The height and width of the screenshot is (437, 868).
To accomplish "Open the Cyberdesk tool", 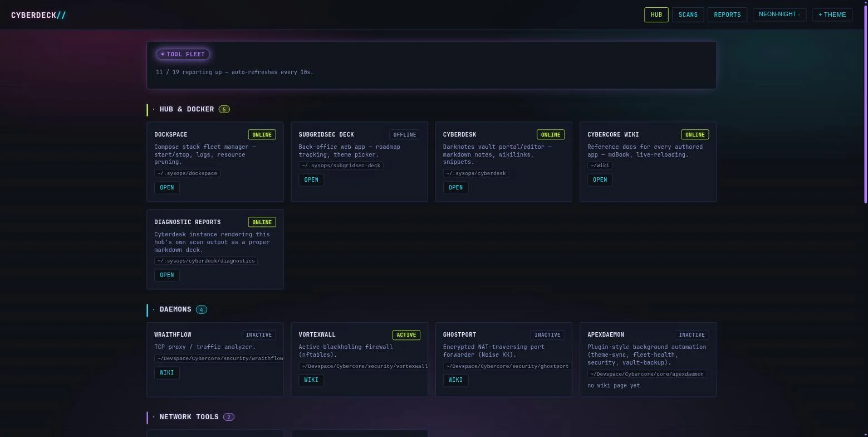I will tap(455, 187).
